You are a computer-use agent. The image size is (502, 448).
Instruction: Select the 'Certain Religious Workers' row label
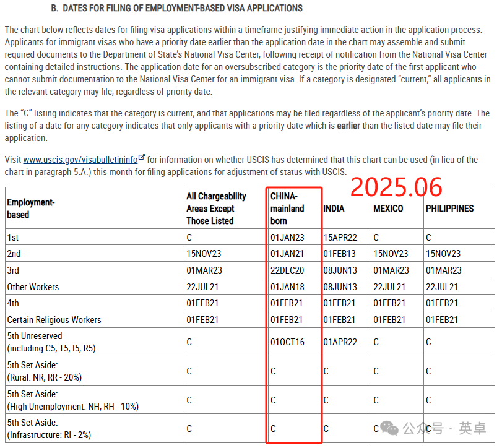[x=54, y=320]
